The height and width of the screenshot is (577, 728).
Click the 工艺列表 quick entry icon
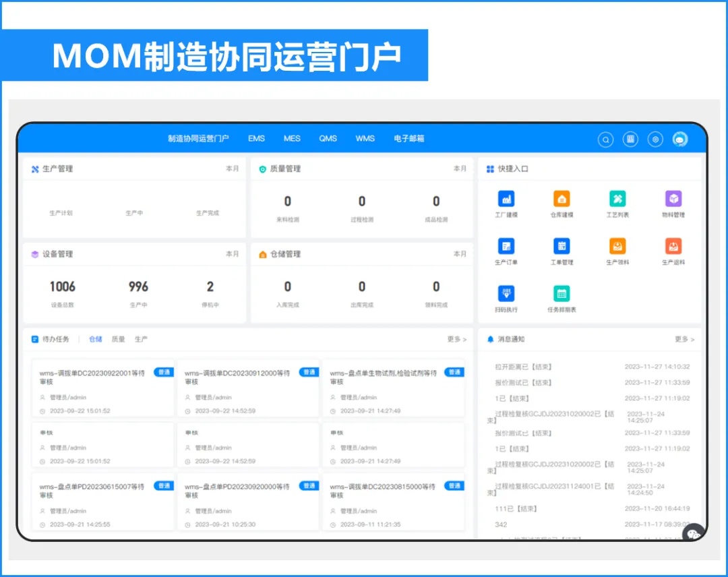tap(617, 199)
